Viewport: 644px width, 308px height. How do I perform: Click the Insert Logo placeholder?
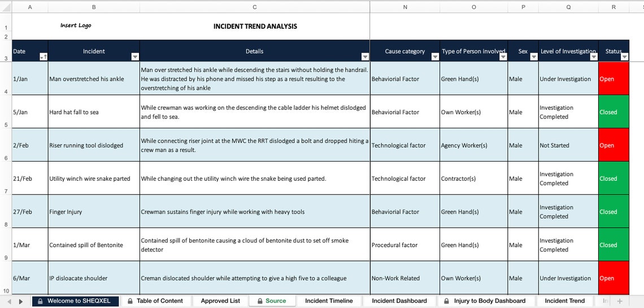point(76,25)
